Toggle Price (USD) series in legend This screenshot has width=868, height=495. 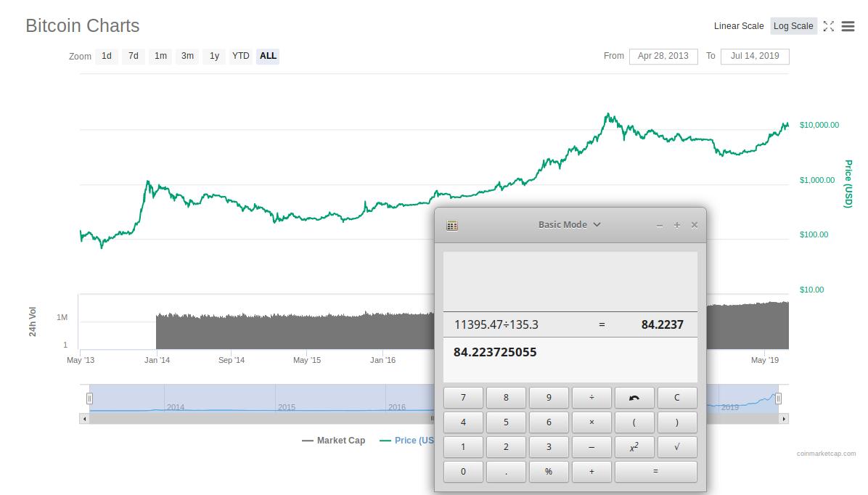click(x=407, y=441)
